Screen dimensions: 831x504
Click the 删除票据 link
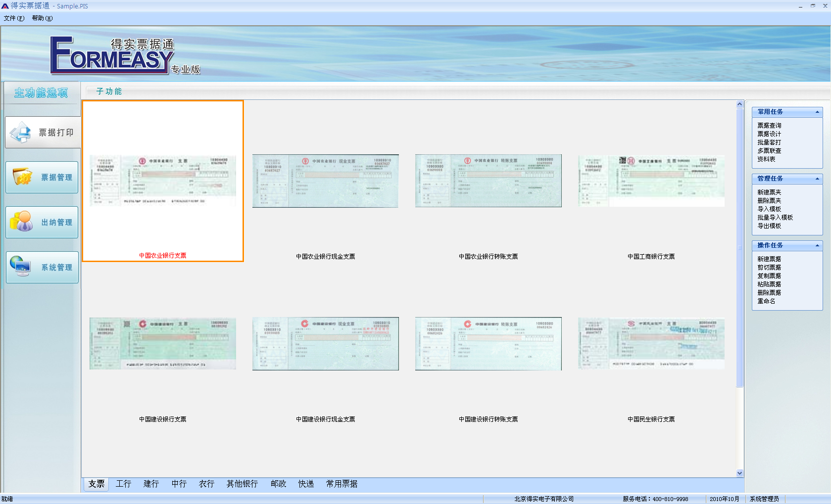pos(769,293)
